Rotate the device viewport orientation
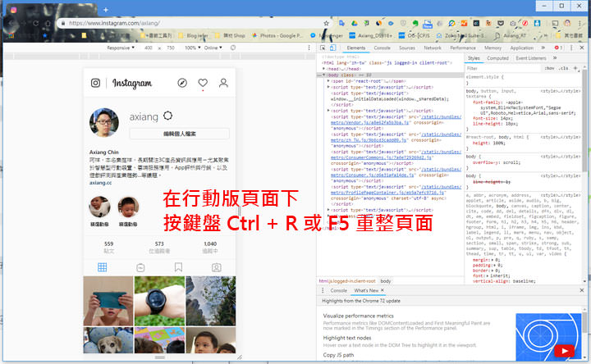591x364 pixels. pyautogui.click(x=233, y=48)
